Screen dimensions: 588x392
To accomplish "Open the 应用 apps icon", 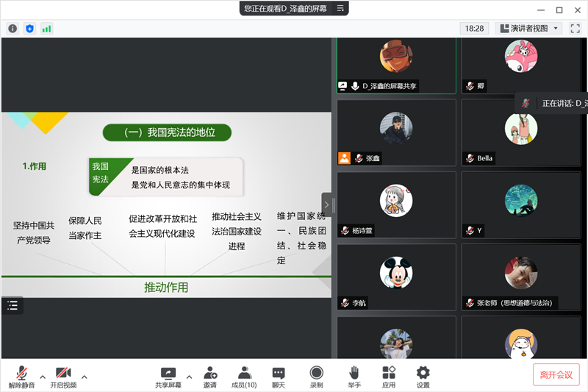I will (389, 377).
